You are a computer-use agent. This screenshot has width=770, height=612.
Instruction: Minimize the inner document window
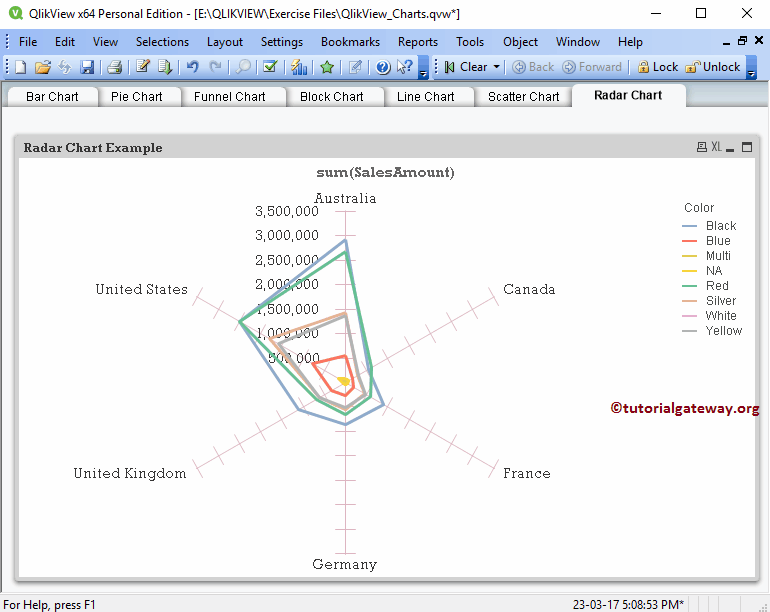pos(727,42)
